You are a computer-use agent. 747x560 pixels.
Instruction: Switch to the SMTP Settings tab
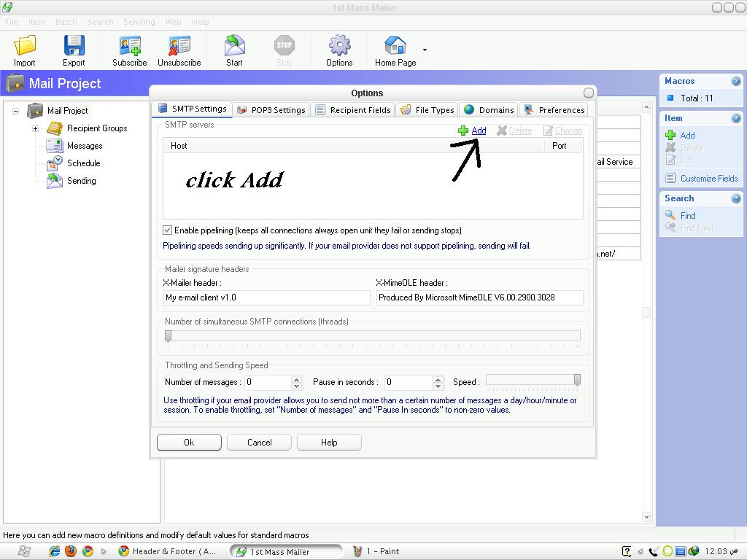point(193,109)
